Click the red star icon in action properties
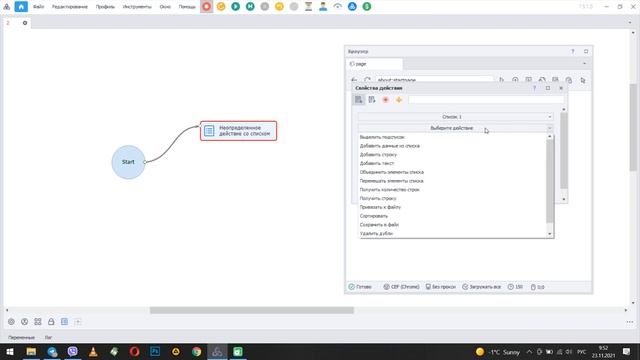 (385, 100)
